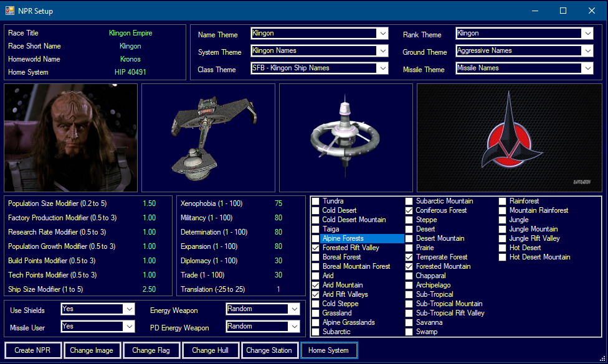Open the Energy Weapon dropdown
This screenshot has height=364, width=608.
click(294, 309)
